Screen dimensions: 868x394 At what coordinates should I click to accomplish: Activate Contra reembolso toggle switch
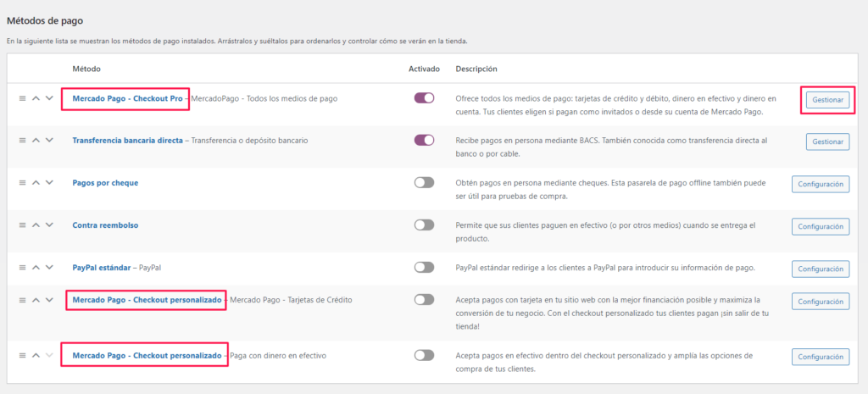[x=424, y=225]
